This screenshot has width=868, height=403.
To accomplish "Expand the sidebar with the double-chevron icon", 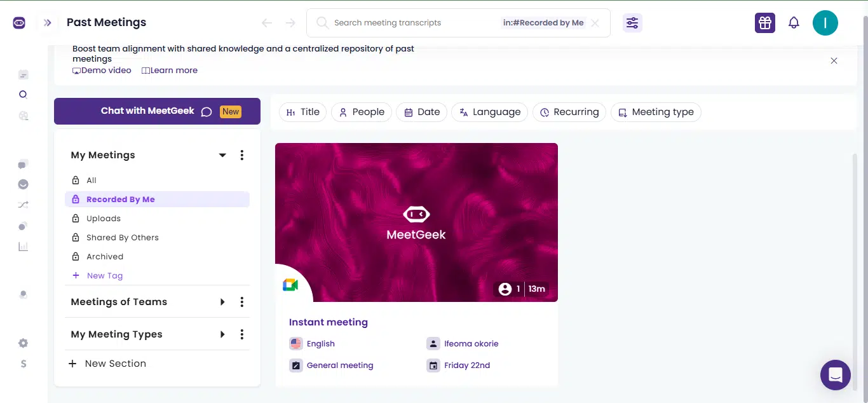I will [x=48, y=23].
